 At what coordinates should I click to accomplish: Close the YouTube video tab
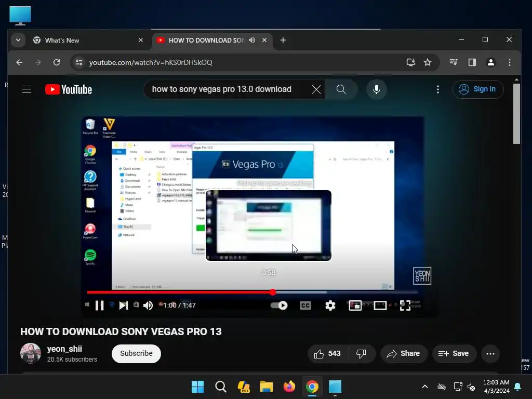click(264, 40)
